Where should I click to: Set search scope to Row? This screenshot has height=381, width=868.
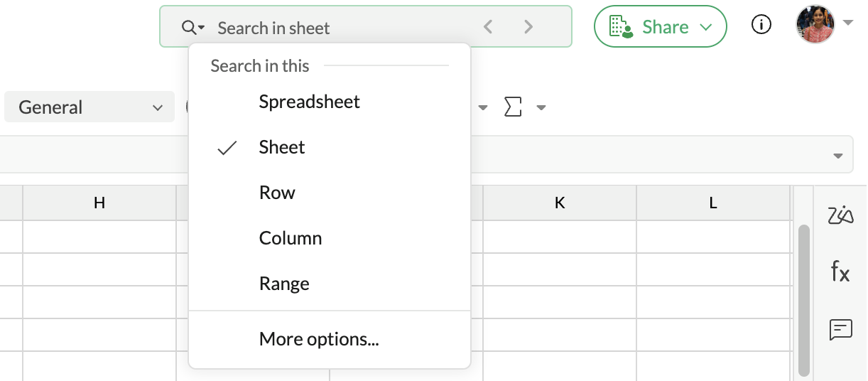point(277,193)
